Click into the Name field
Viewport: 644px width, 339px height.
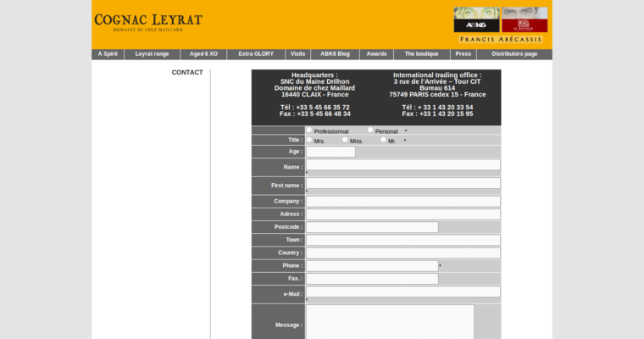pyautogui.click(x=403, y=164)
